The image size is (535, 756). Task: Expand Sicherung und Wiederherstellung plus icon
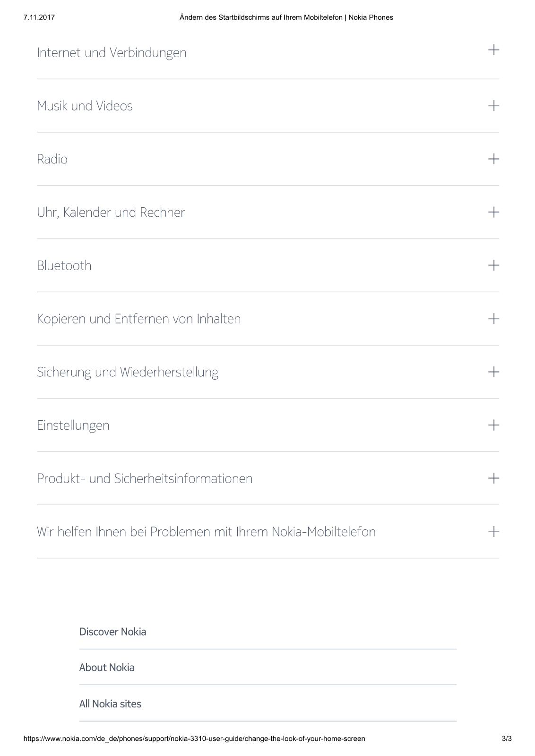point(493,372)
